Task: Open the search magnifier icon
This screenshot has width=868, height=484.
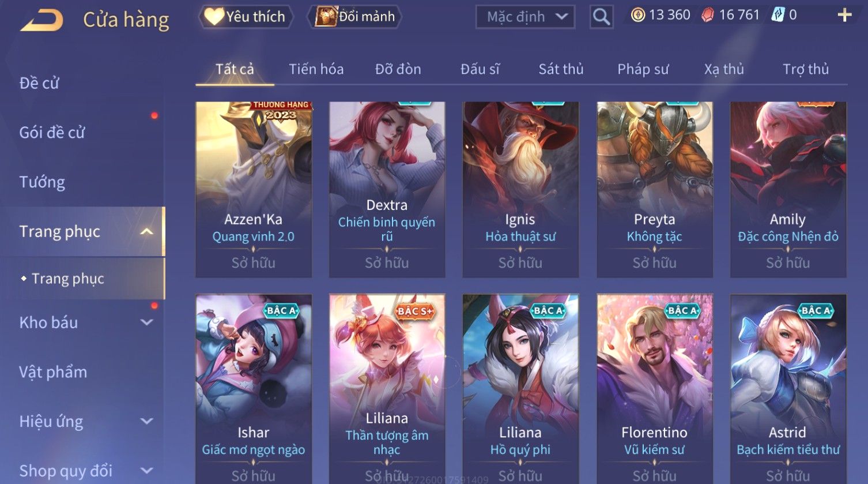Action: click(x=601, y=17)
